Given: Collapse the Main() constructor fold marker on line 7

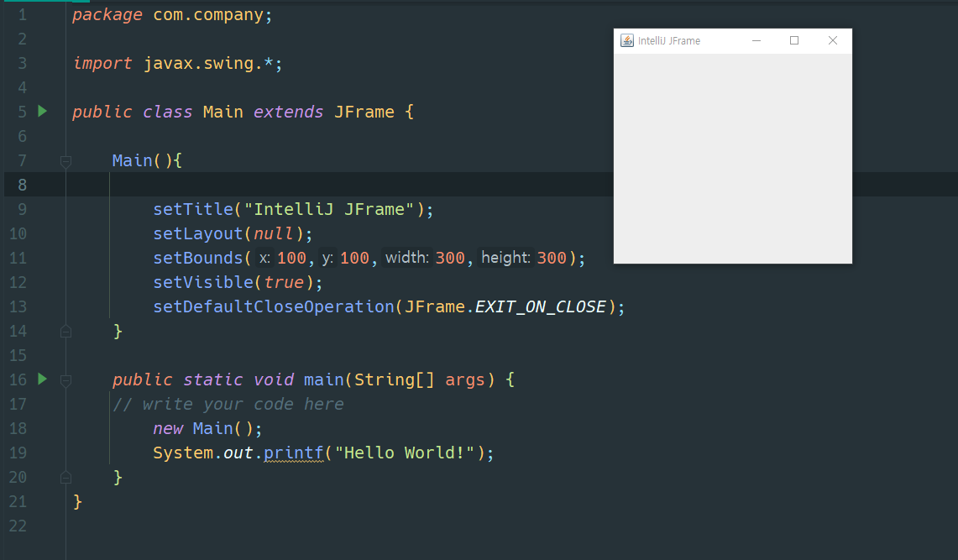Looking at the screenshot, I should [66, 161].
